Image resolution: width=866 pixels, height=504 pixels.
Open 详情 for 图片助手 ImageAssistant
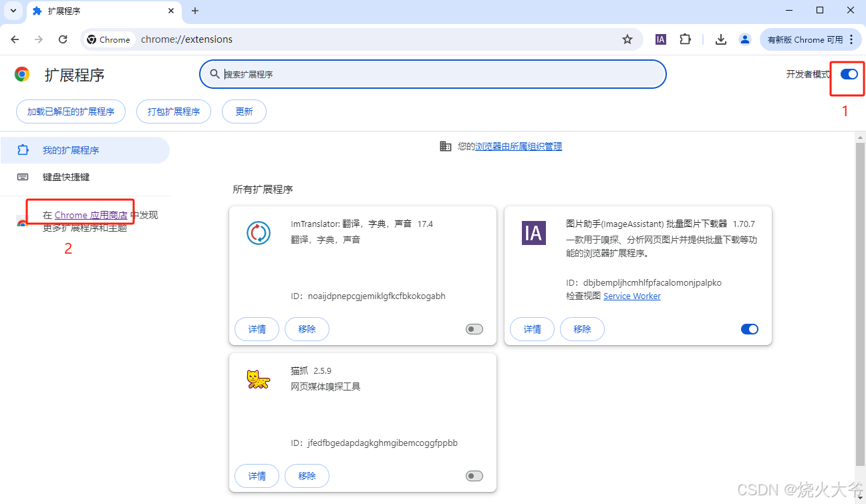click(x=532, y=329)
